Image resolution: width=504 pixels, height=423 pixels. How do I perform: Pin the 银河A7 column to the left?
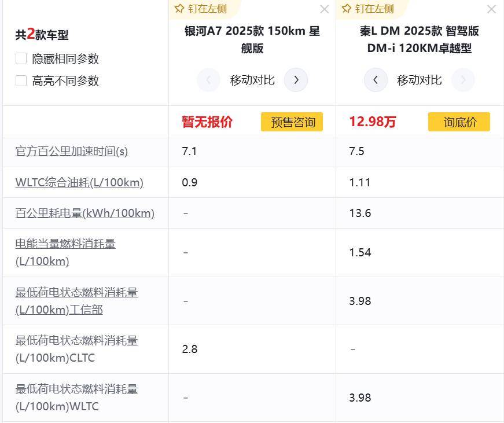click(201, 9)
